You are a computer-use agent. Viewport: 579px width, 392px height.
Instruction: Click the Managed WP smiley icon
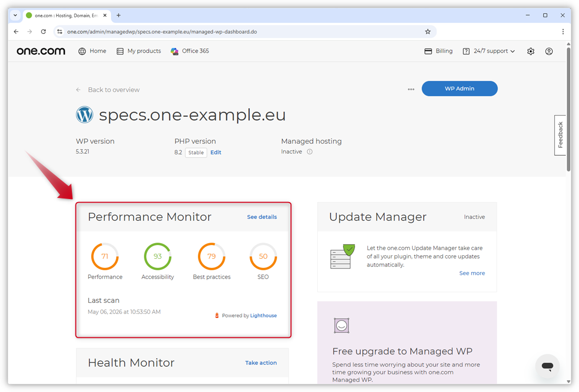pyautogui.click(x=341, y=326)
